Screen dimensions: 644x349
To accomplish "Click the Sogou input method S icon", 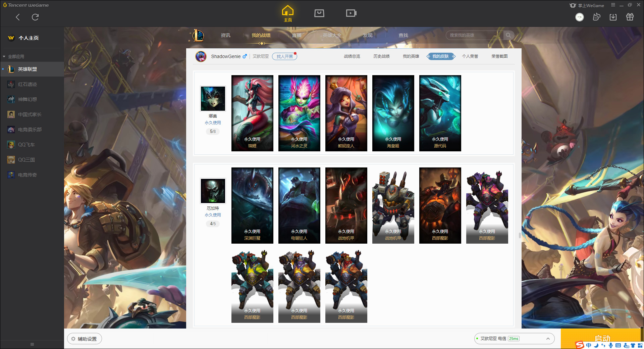I will pos(580,345).
